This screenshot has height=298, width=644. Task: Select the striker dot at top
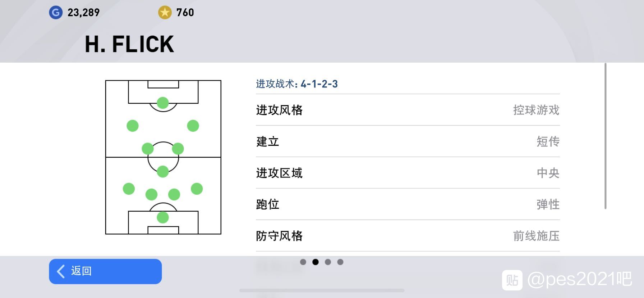[x=163, y=103]
